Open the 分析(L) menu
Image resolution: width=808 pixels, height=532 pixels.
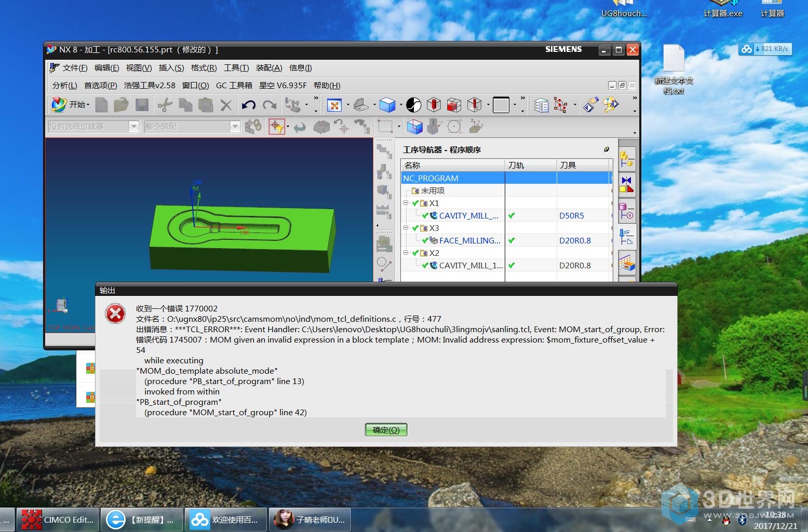pos(65,86)
